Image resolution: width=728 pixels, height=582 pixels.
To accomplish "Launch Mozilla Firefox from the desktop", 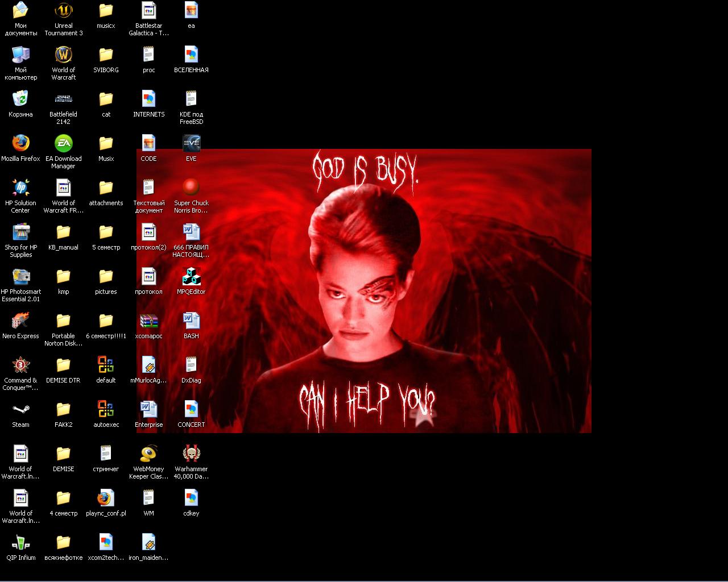I will (x=20, y=143).
